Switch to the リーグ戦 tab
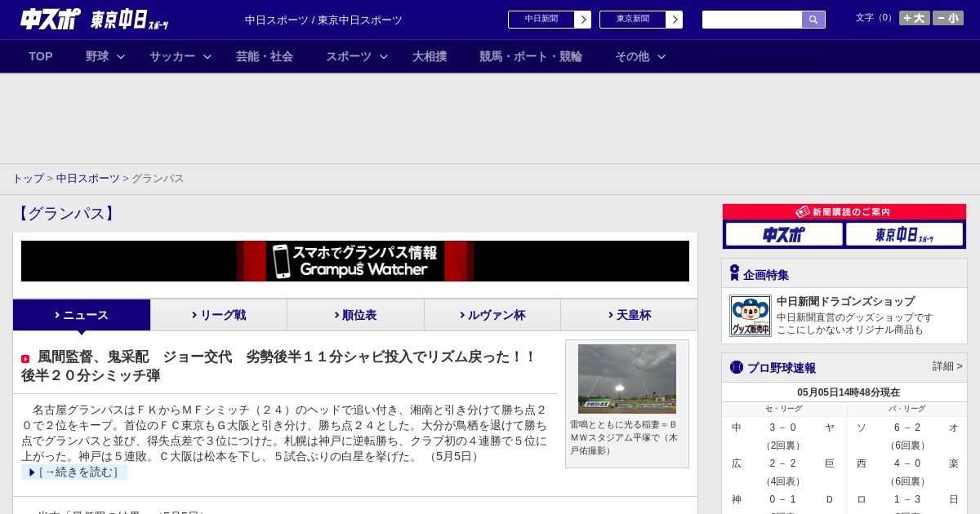 219,315
